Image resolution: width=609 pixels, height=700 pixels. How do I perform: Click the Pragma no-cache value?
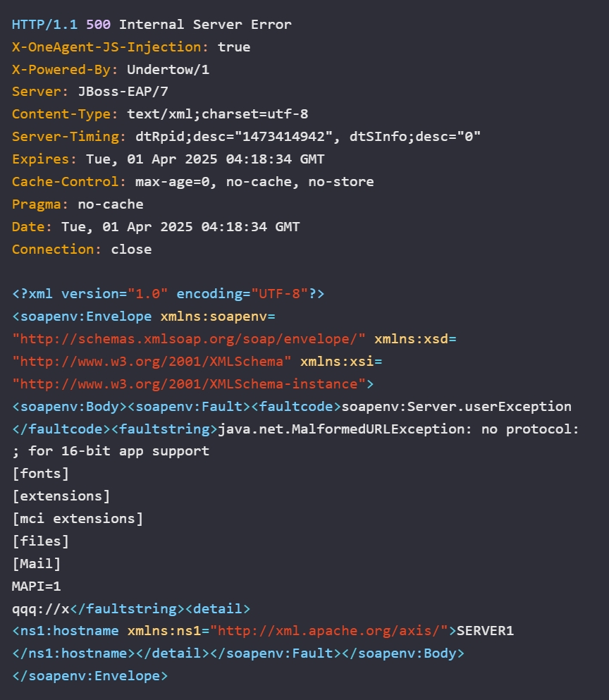point(111,204)
